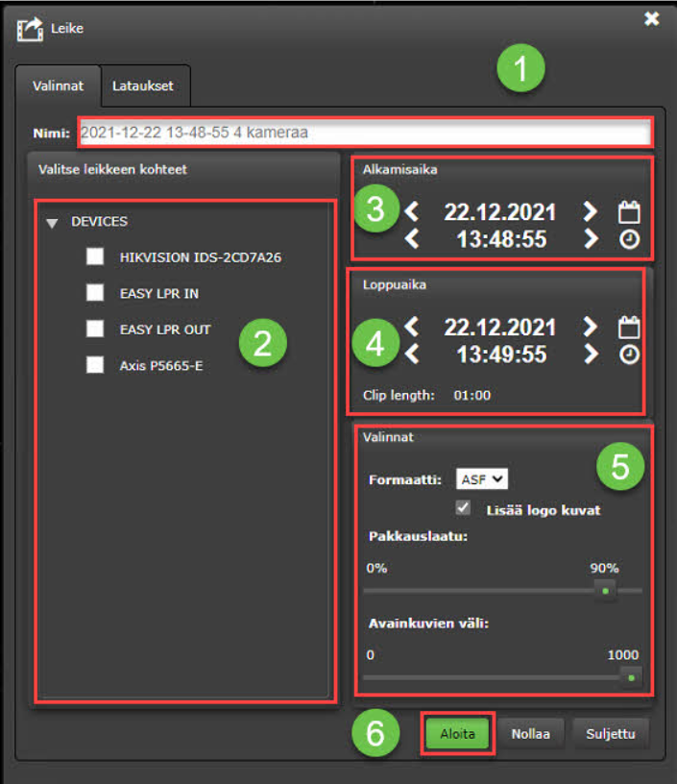The height and width of the screenshot is (784, 677).
Task: Disable the Lisää logo kuvat option
Action: click(464, 508)
